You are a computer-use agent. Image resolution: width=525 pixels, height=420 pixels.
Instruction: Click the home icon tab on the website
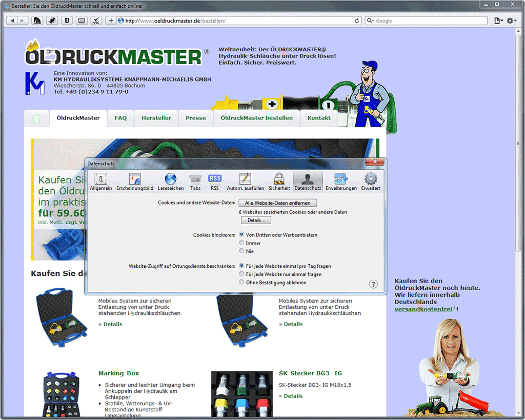[36, 118]
